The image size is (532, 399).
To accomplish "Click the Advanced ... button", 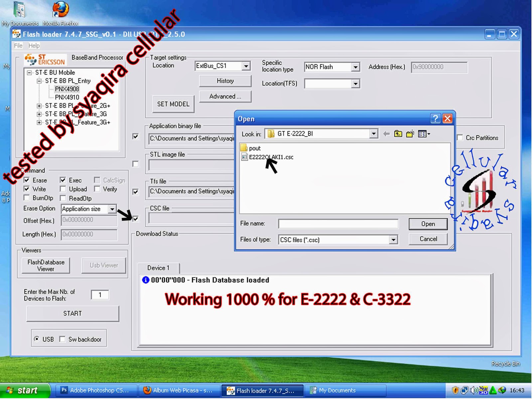I will click(x=225, y=96).
